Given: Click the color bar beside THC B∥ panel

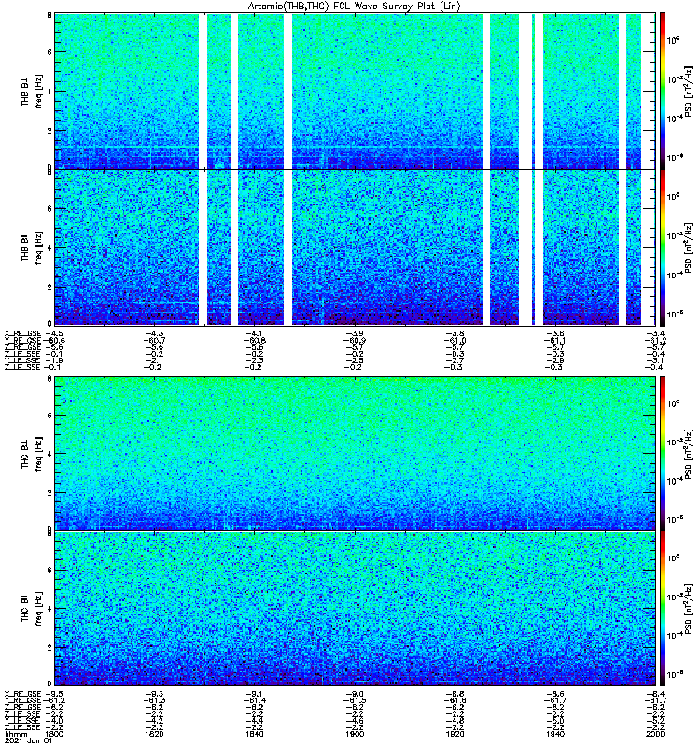Looking at the screenshot, I should coord(663,609).
